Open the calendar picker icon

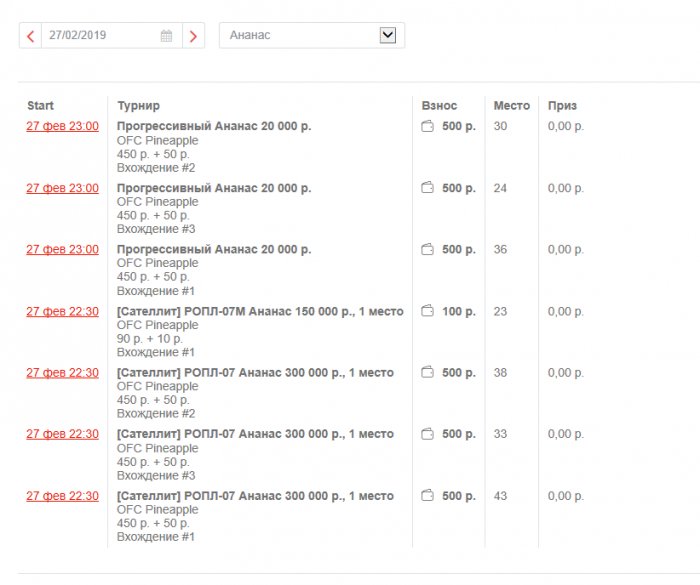167,36
